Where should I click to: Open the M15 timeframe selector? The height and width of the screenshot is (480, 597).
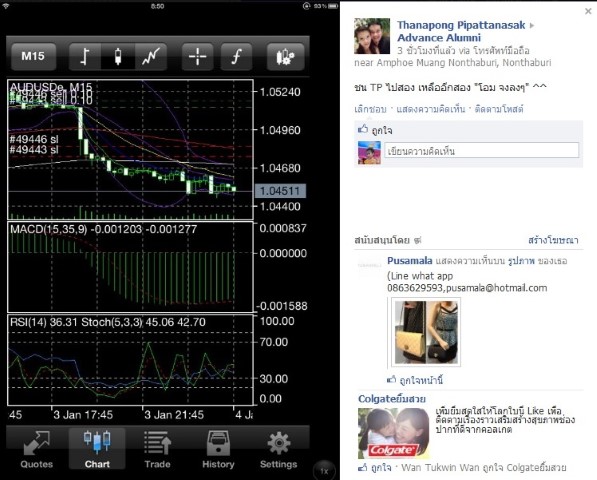tap(34, 57)
